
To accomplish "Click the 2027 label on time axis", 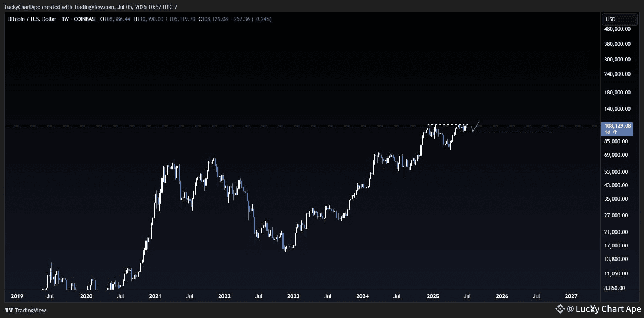I will tap(571, 296).
